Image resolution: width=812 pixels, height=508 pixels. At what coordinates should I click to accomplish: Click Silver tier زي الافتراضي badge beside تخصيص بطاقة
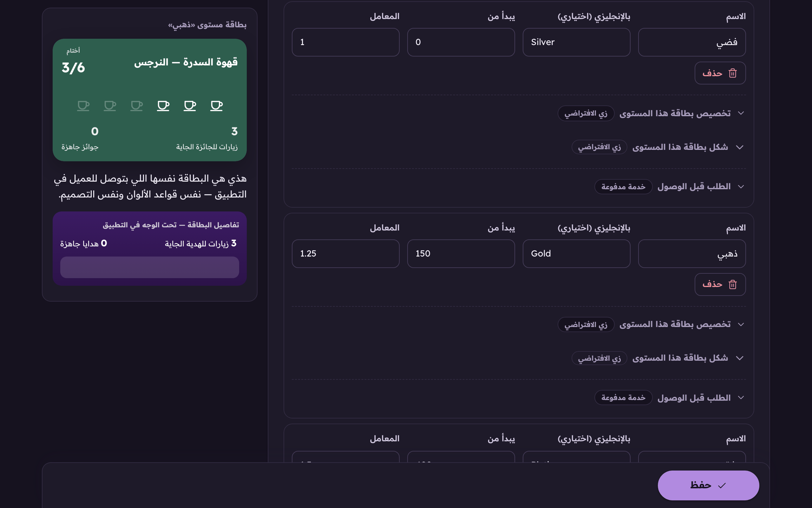tap(586, 113)
